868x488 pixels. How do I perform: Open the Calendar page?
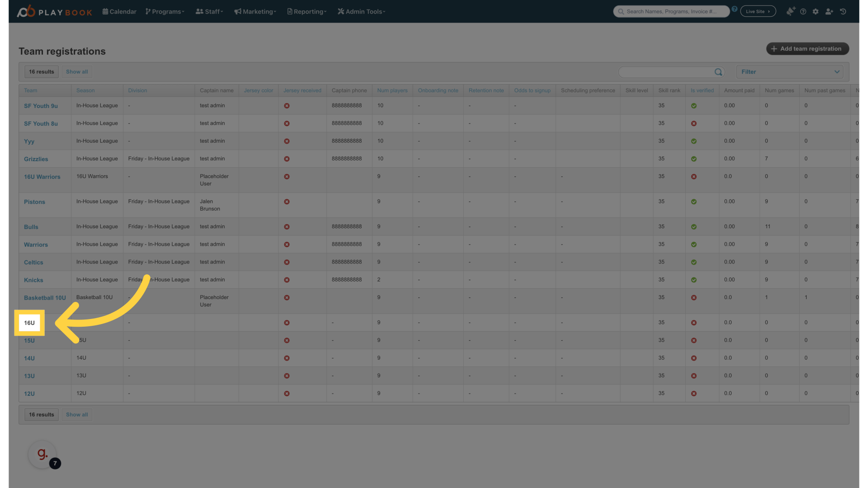(119, 12)
